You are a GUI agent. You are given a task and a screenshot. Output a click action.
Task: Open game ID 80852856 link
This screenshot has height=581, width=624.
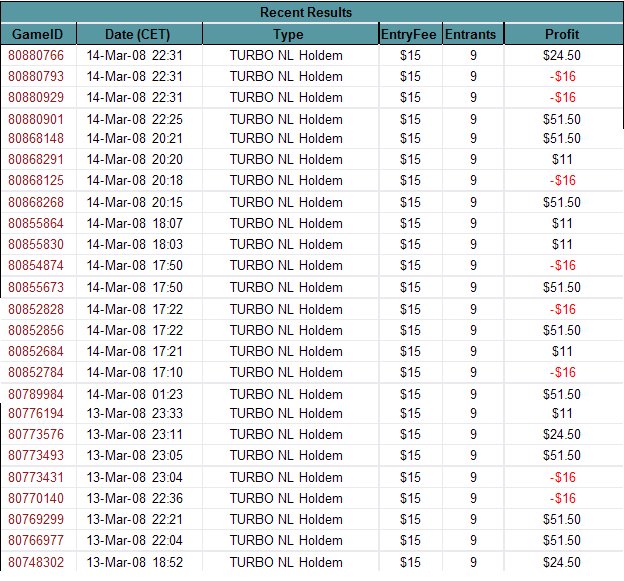pyautogui.click(x=36, y=331)
